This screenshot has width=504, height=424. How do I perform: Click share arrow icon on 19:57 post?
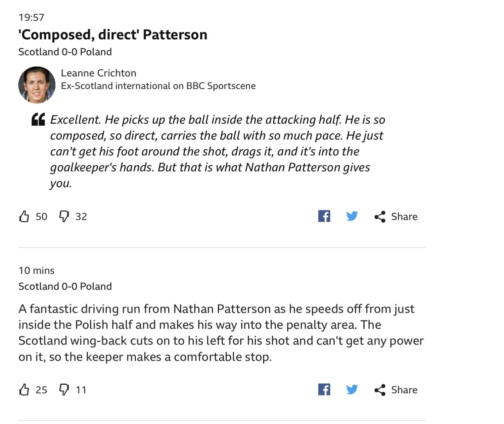click(380, 217)
